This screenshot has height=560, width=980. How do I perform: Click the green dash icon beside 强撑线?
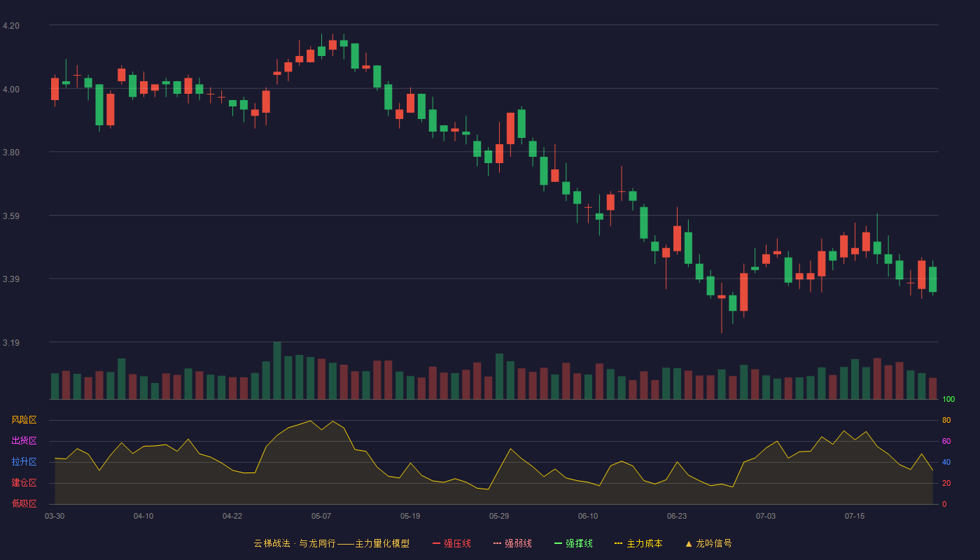click(x=558, y=543)
